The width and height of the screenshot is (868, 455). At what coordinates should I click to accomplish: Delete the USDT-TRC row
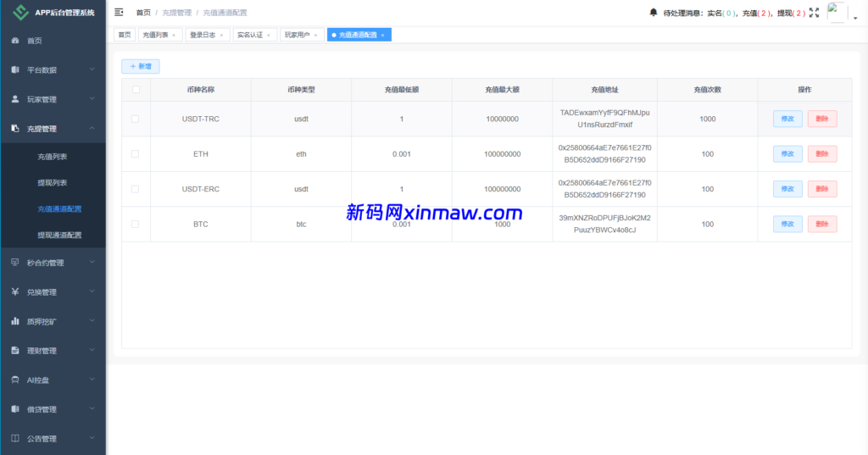pyautogui.click(x=822, y=119)
